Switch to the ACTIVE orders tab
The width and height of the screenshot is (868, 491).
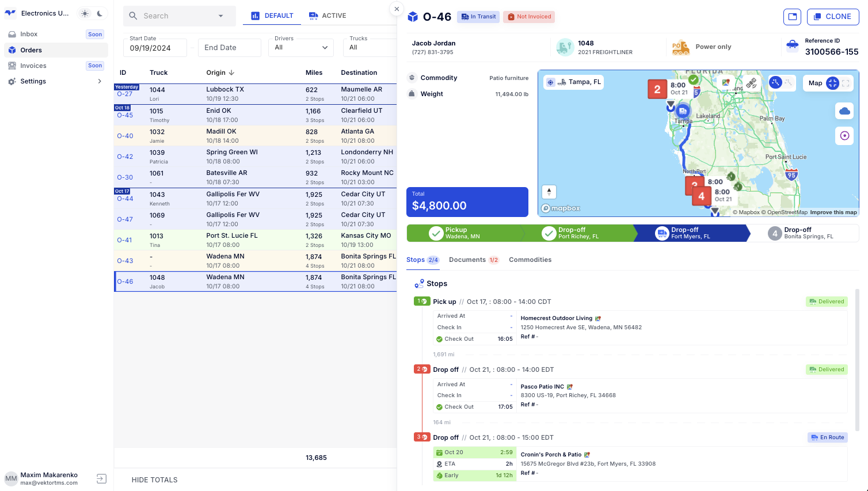click(x=328, y=16)
